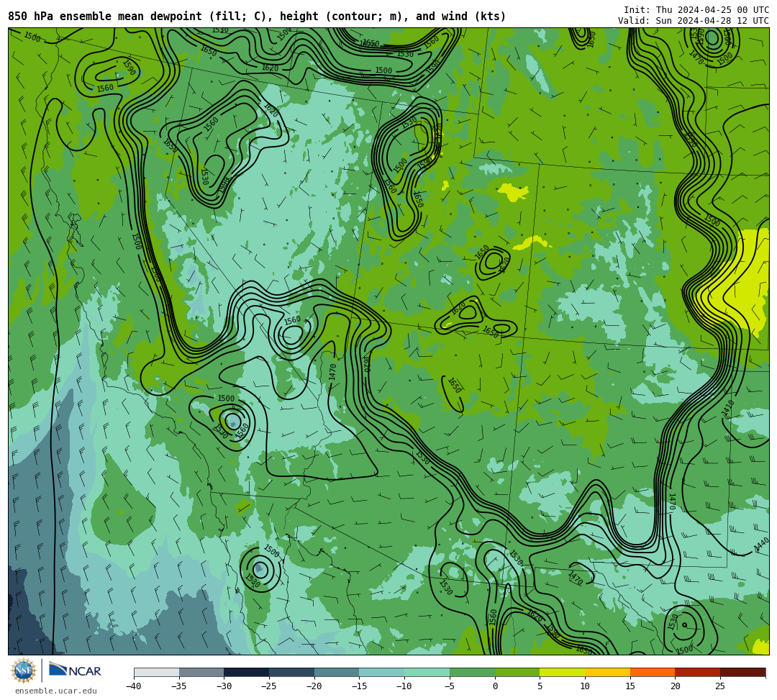Click the map title text

coord(257,17)
